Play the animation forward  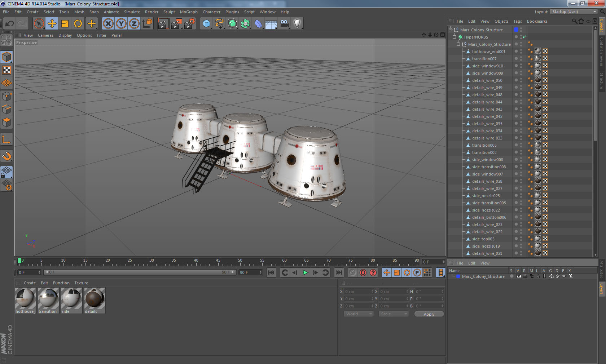305,272
